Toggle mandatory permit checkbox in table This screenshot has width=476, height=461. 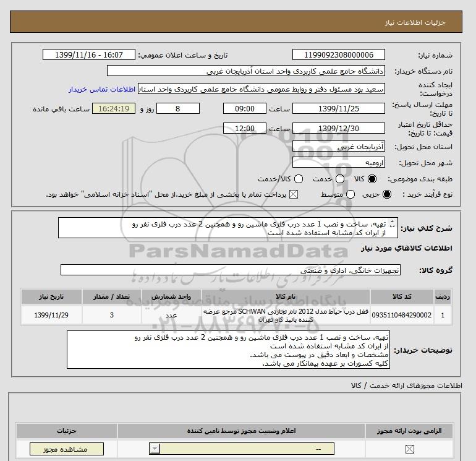coord(409,449)
